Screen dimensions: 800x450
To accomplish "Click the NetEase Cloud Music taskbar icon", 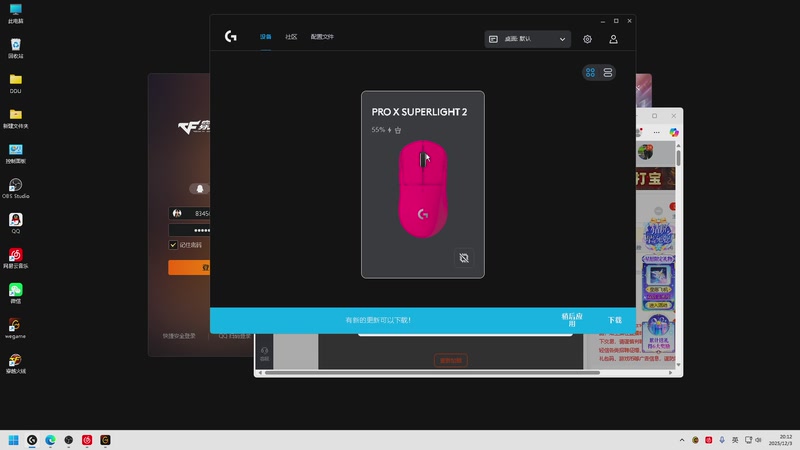I will [87, 440].
